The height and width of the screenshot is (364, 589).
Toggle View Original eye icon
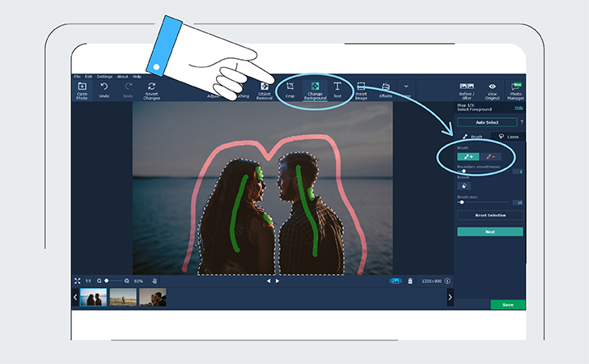492,91
